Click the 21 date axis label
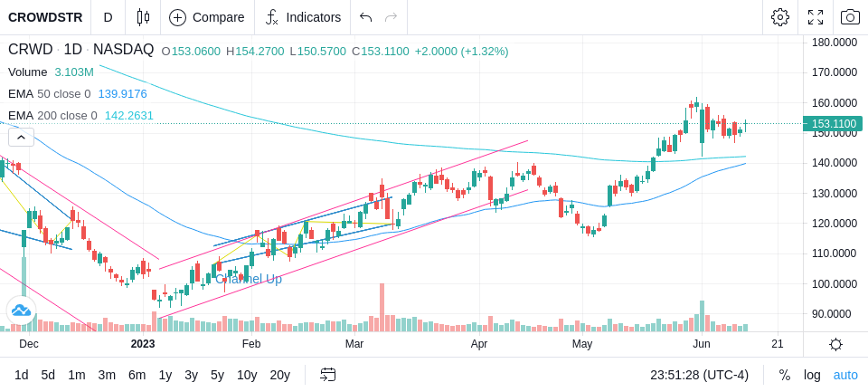 coord(778,344)
